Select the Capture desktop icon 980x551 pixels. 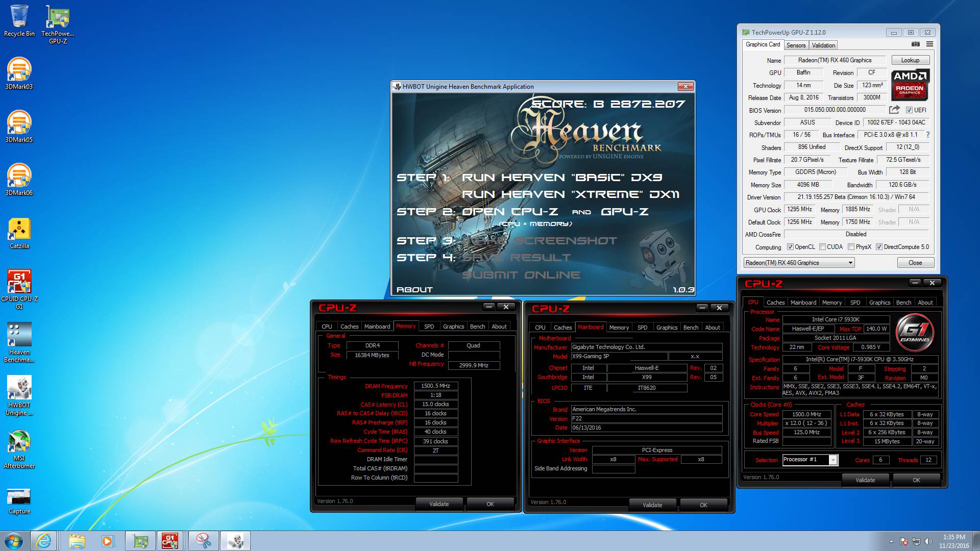19,500
